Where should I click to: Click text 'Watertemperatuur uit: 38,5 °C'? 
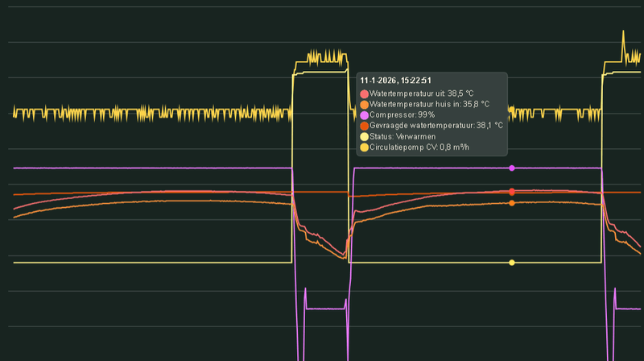tap(421, 93)
